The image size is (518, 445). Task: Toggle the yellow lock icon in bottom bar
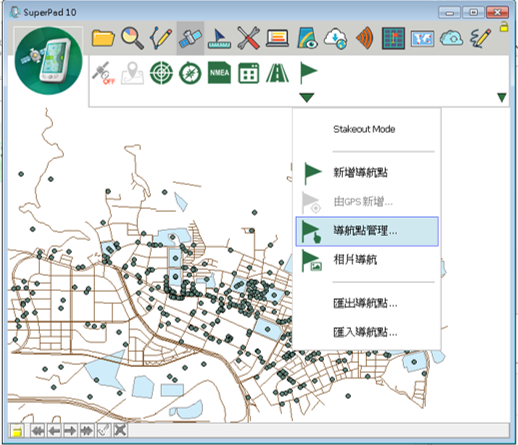(16, 431)
